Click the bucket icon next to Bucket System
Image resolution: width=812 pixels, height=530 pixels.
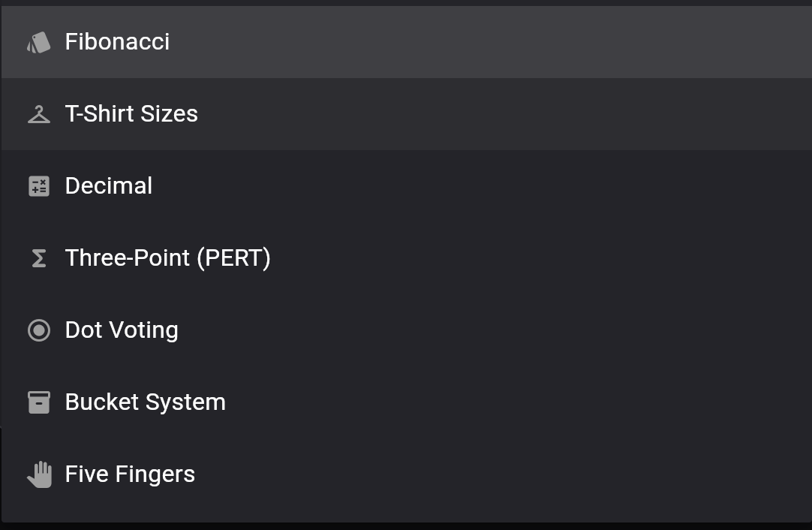38,402
